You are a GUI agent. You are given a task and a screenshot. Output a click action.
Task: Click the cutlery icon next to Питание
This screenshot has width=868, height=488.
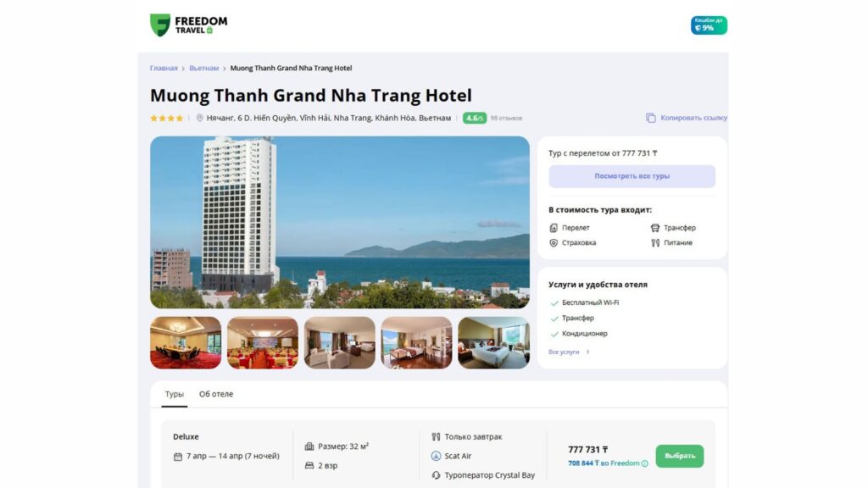[x=655, y=243]
